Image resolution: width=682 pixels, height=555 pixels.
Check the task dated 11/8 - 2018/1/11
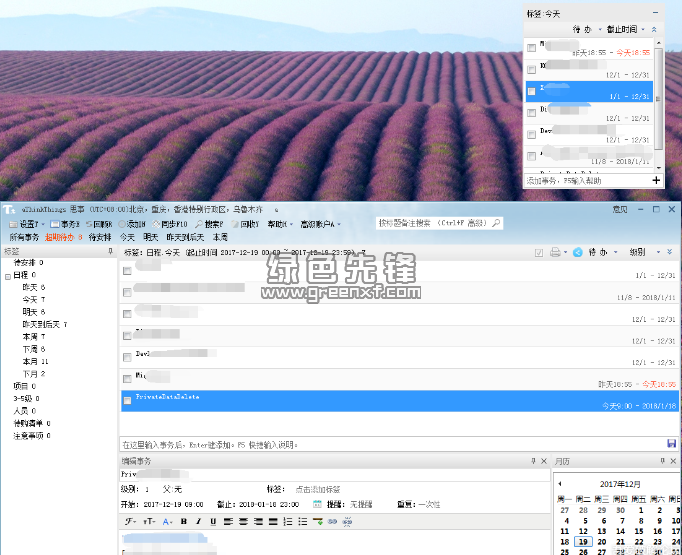pyautogui.click(x=127, y=292)
